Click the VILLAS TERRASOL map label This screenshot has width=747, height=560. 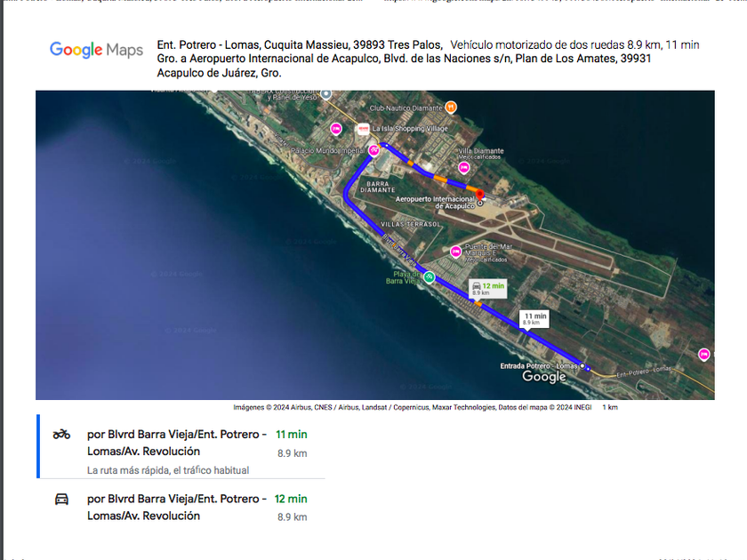(x=411, y=224)
